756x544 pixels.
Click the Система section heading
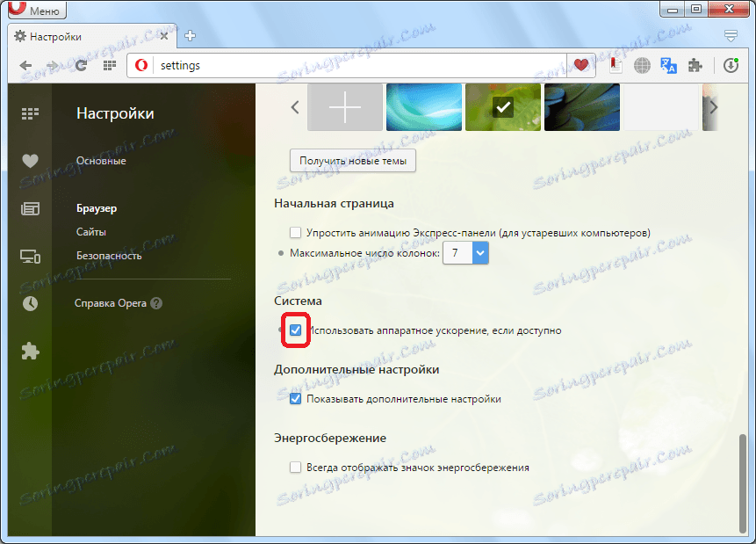(298, 301)
